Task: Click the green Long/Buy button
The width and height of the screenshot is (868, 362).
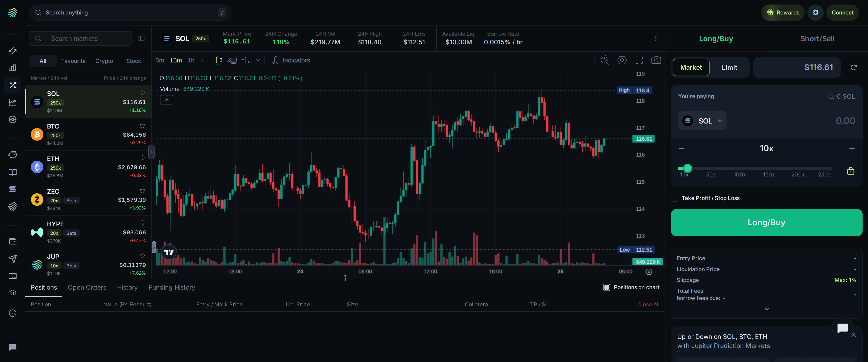Action: click(x=767, y=223)
